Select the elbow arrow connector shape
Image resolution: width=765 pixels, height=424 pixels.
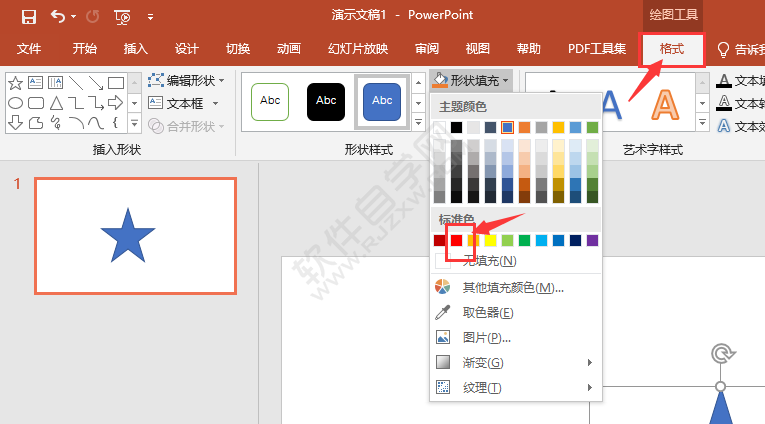click(x=96, y=103)
